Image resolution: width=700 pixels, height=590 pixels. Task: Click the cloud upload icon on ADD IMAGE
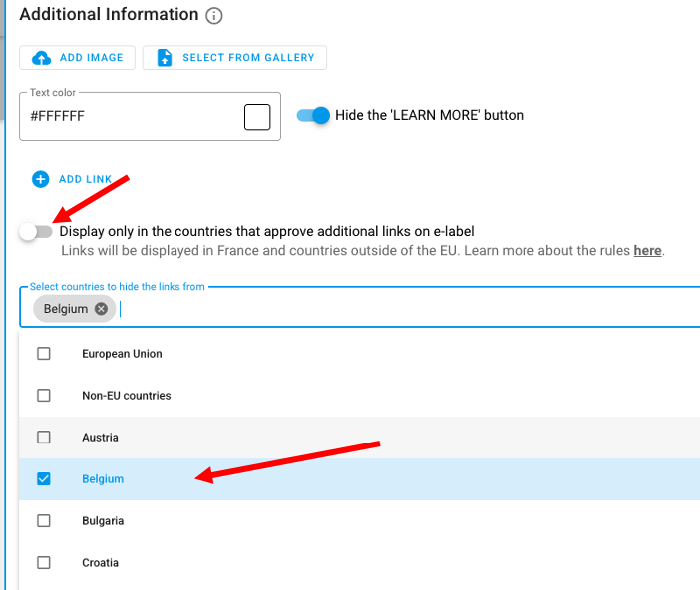[x=42, y=58]
